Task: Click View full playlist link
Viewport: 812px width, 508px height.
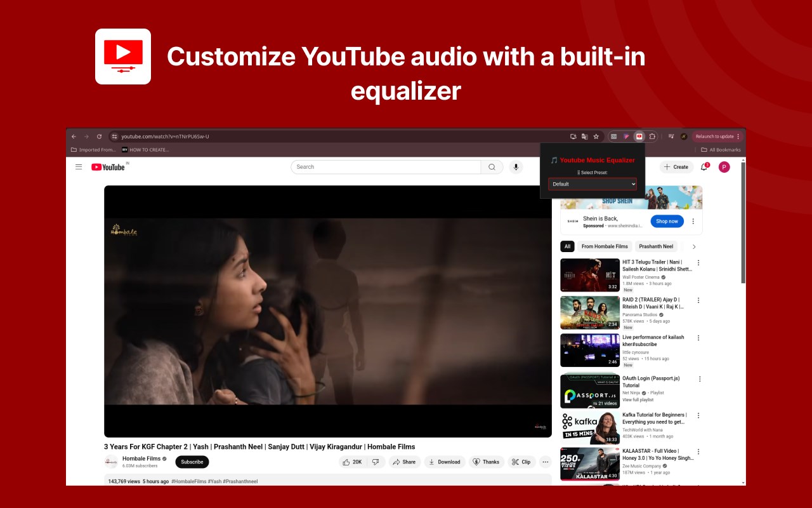Action: click(x=638, y=400)
